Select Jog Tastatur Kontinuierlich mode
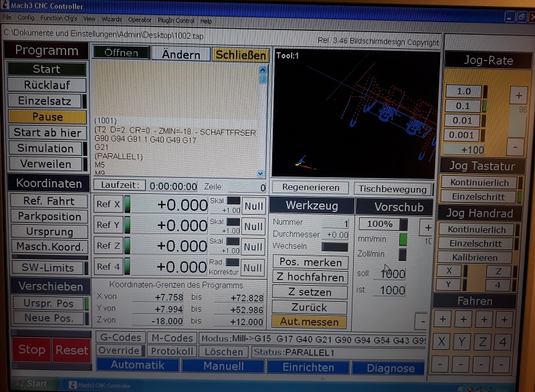 [479, 182]
